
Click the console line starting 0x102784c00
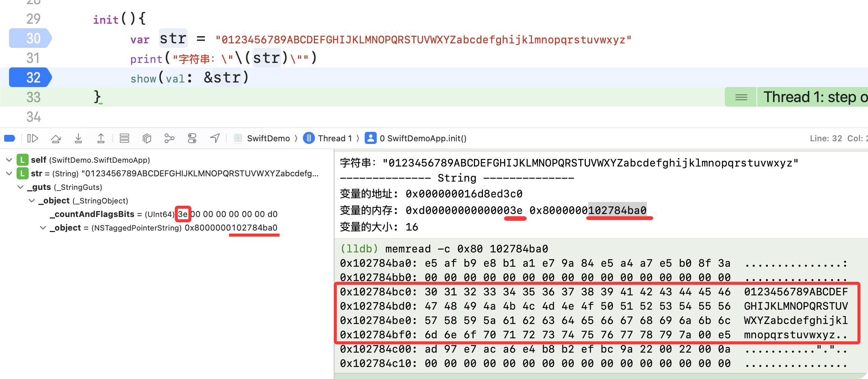click(594, 349)
